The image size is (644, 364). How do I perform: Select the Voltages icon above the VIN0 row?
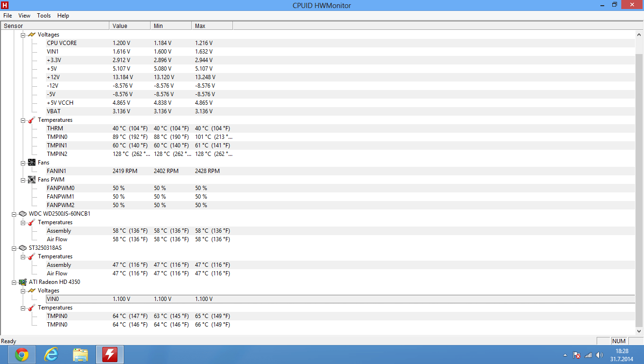[x=32, y=291]
